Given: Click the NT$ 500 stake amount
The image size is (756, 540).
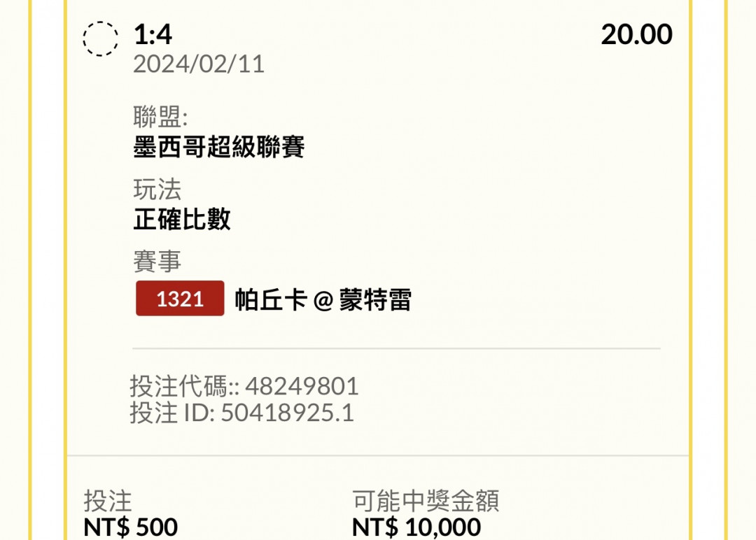Looking at the screenshot, I should pos(131,527).
